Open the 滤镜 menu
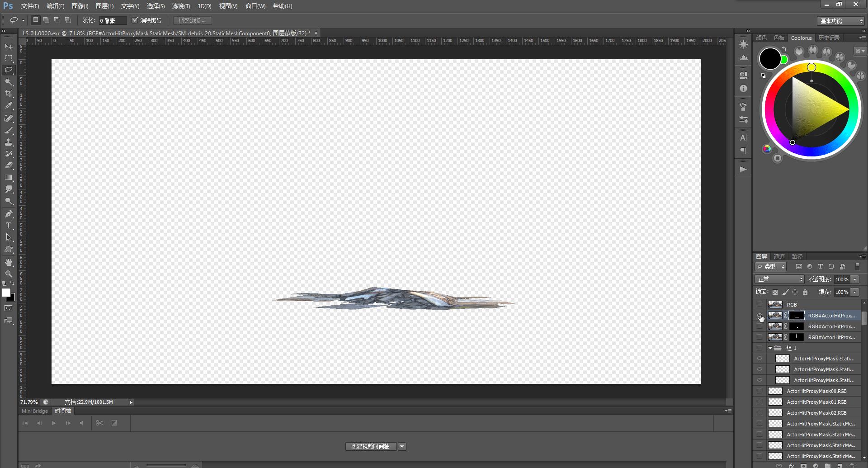The image size is (868, 468). pos(181,6)
